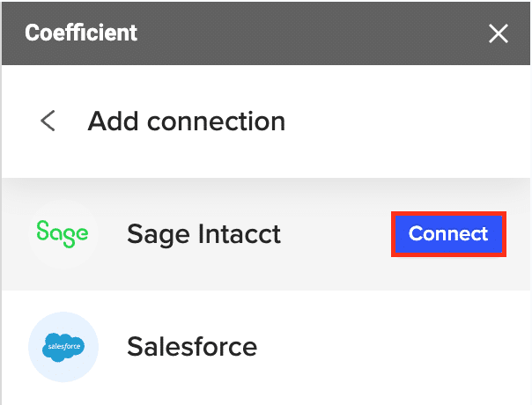This screenshot has height=405, width=532.
Task: Choose the Salesforce connection name
Action: (x=192, y=346)
